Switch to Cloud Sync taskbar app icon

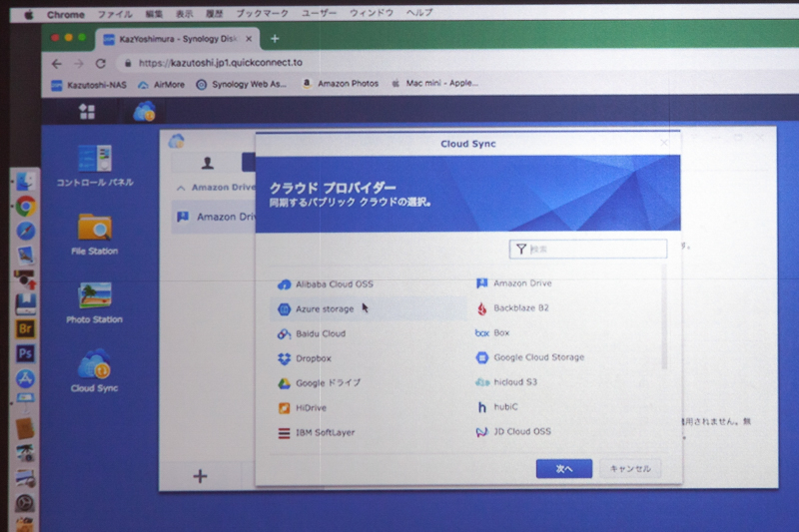[144, 112]
